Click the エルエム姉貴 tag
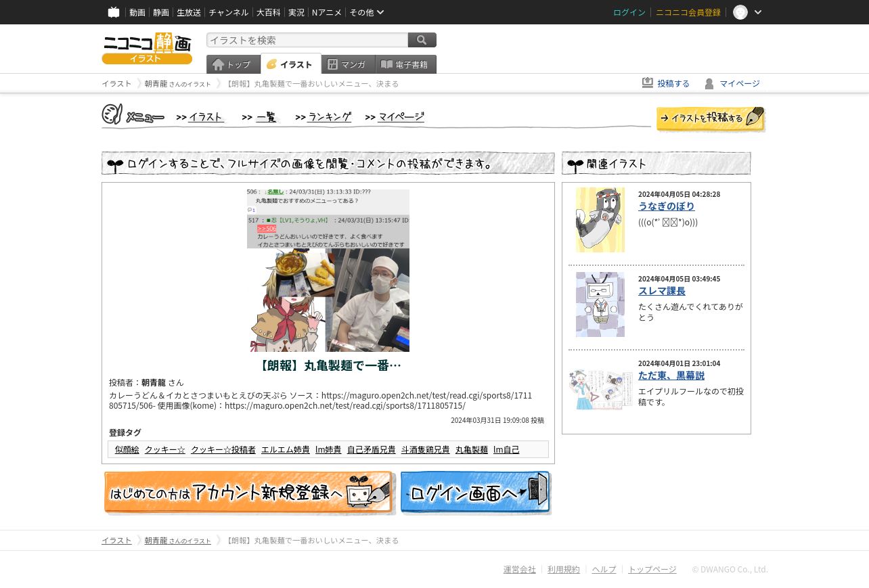The width and height of the screenshot is (869, 588). pyautogui.click(x=286, y=449)
